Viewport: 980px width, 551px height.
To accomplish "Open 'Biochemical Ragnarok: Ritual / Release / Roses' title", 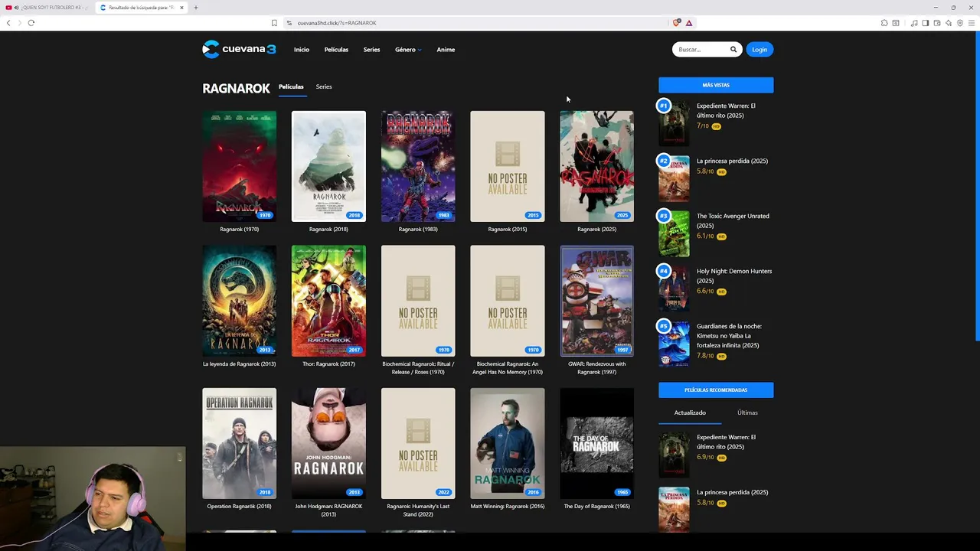I will click(418, 368).
